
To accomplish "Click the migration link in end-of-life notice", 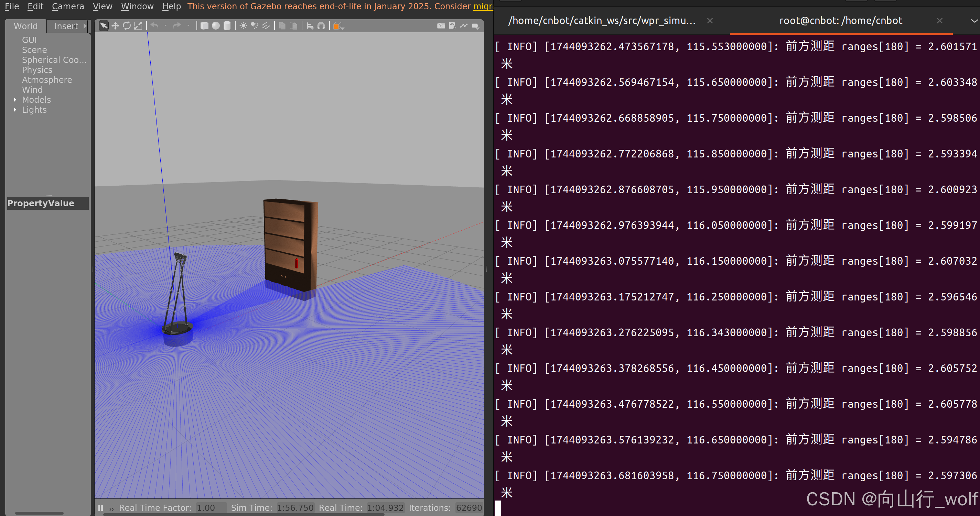I will [483, 6].
